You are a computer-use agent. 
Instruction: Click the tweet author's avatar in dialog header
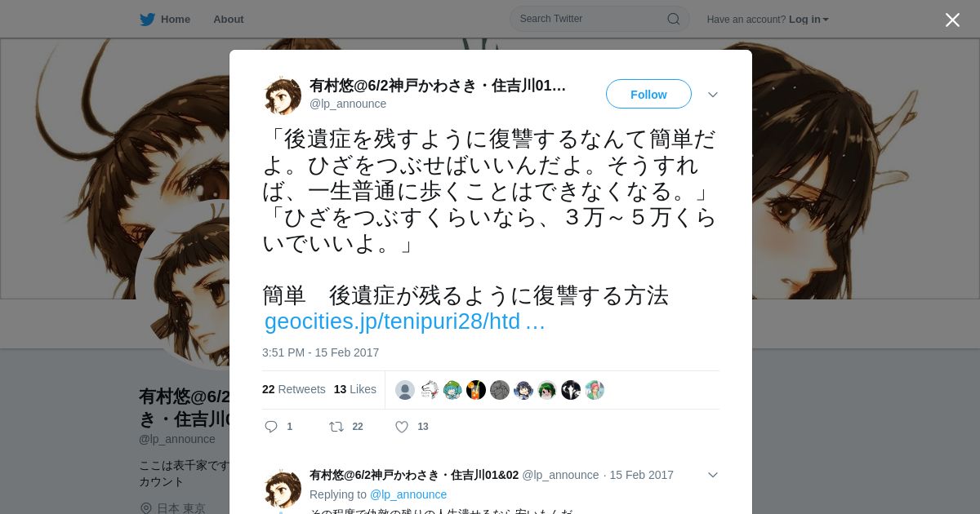click(283, 95)
